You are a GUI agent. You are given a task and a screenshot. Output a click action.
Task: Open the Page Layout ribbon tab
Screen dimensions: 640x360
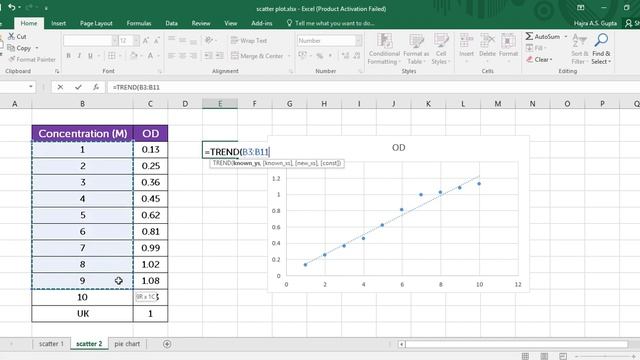coord(96,23)
